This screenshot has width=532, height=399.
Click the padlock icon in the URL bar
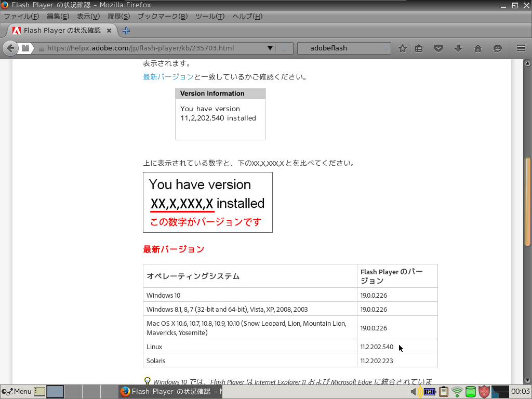coord(42,48)
